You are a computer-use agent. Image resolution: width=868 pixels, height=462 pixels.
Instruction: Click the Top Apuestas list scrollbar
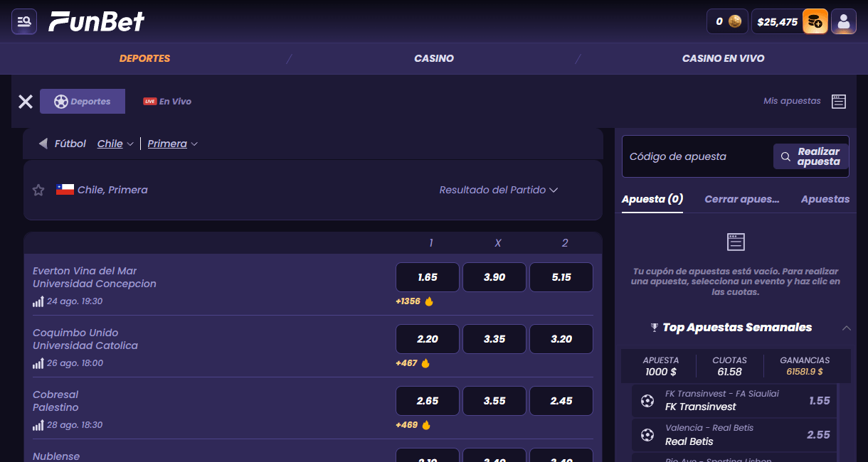[838, 424]
